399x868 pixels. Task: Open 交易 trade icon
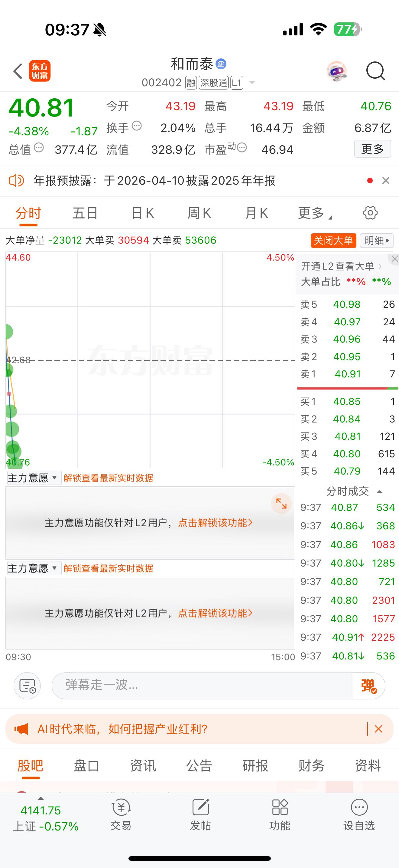(121, 815)
